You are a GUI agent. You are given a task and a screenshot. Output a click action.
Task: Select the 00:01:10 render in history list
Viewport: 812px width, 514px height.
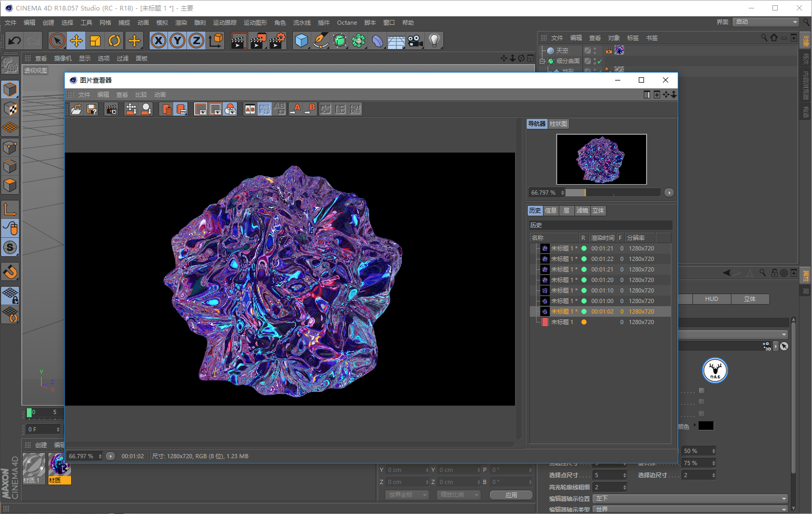(x=602, y=290)
